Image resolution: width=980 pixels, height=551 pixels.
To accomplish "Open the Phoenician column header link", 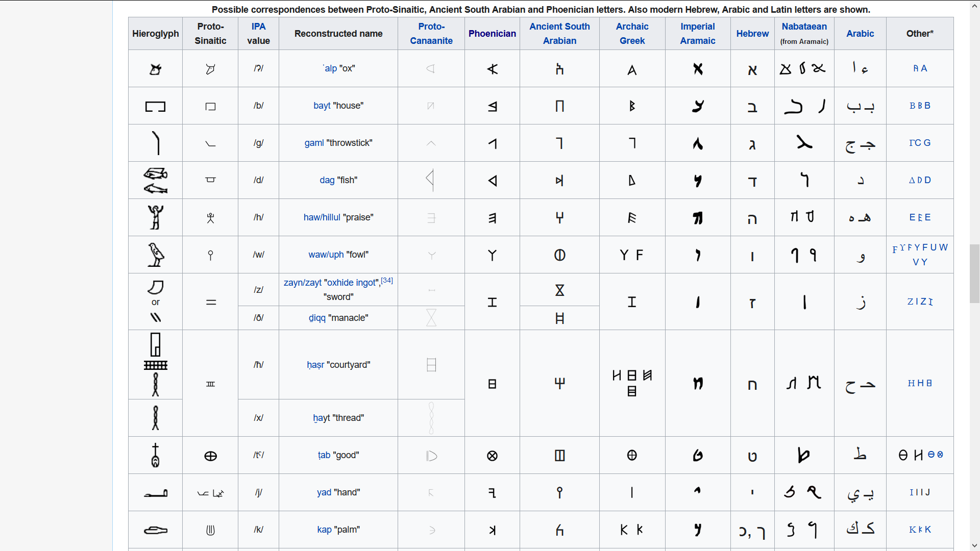I will [492, 34].
